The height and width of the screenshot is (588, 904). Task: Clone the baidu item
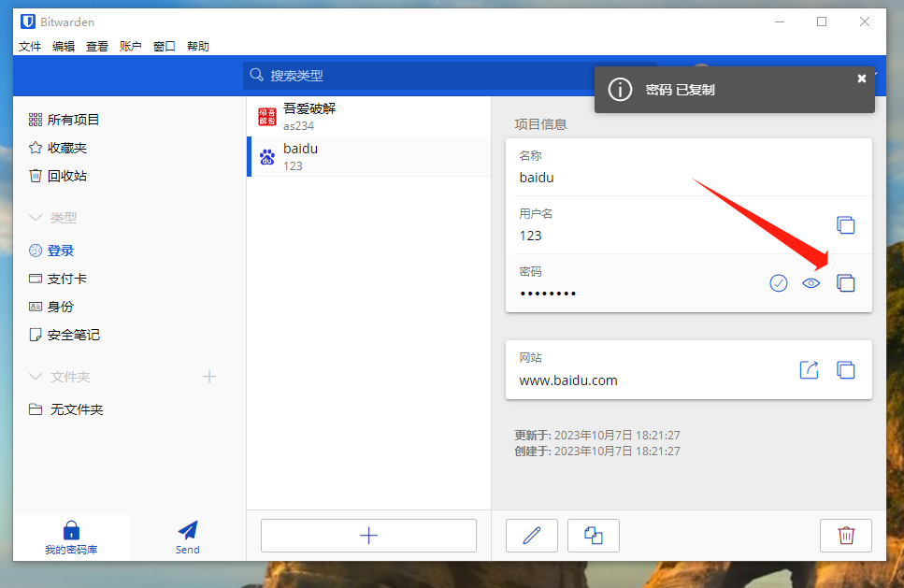pos(594,536)
